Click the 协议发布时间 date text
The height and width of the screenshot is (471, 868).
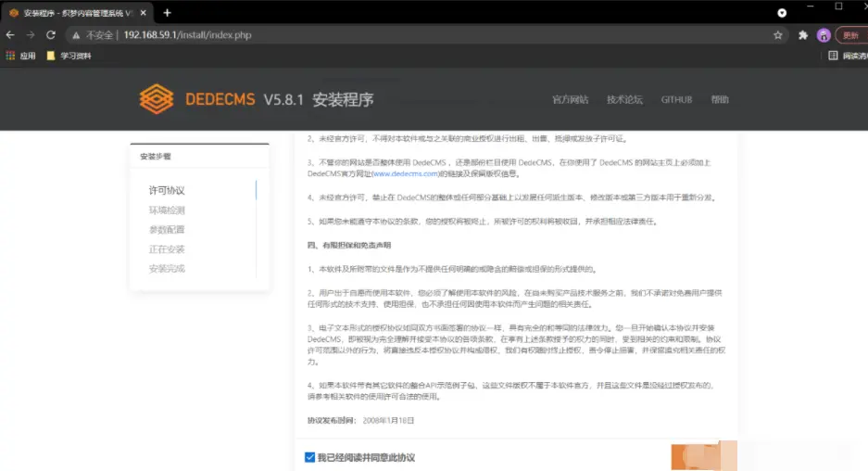[x=360, y=421]
